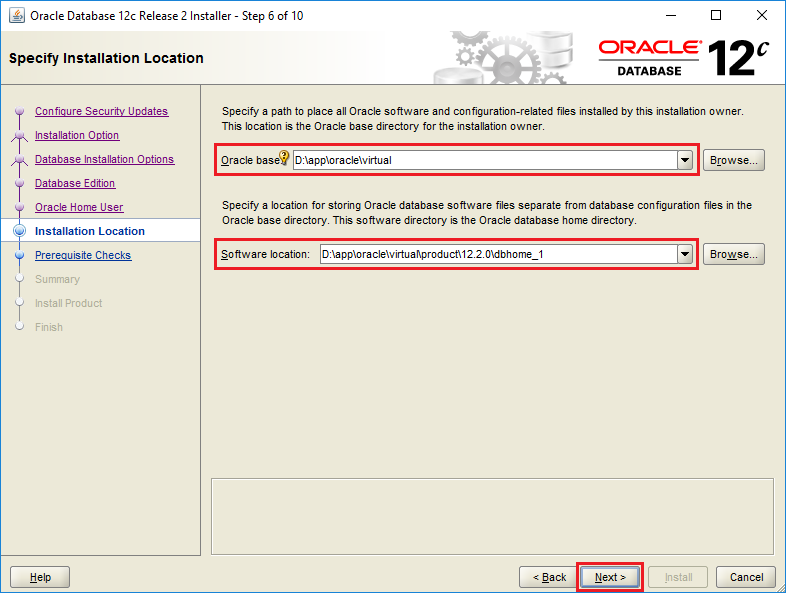Click the Oracle Database 12c logo
Image resolution: width=786 pixels, height=593 pixels.
(684, 58)
